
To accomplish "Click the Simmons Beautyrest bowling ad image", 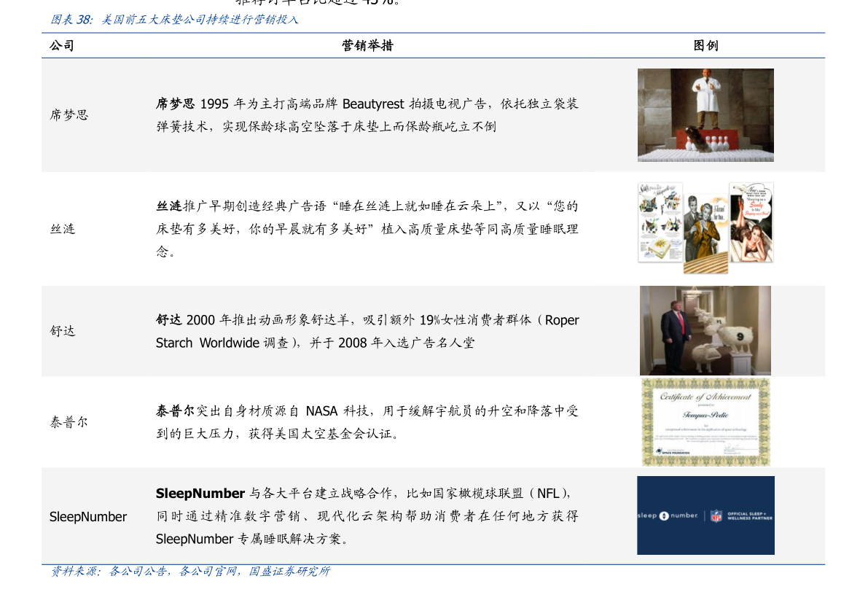I will point(705,115).
